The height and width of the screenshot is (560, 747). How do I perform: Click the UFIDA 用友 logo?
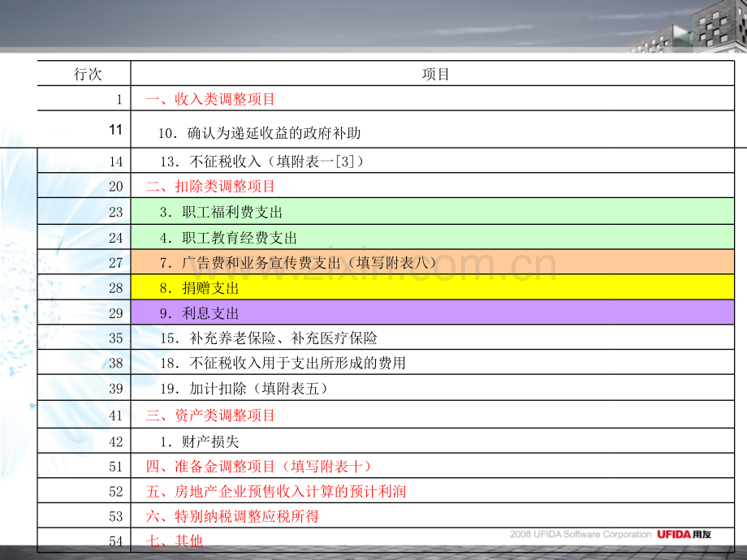click(x=684, y=534)
